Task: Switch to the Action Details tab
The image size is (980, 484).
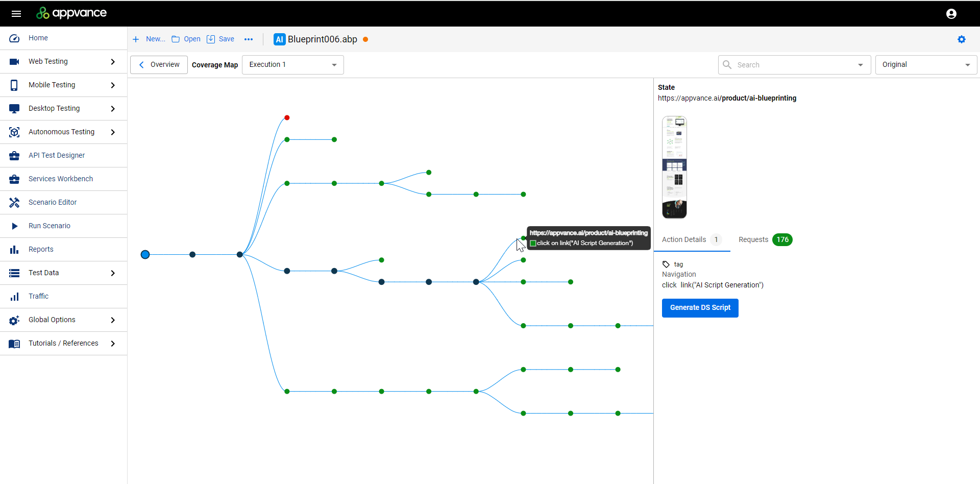Action: (692, 240)
